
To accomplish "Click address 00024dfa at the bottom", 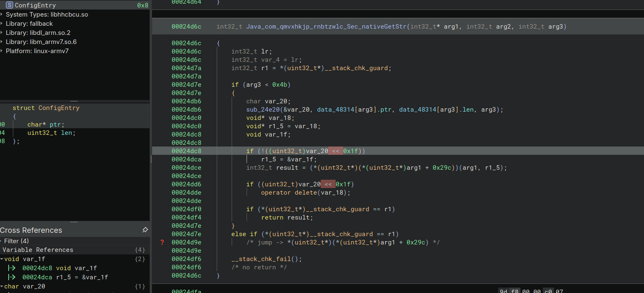I will tap(186, 291).
